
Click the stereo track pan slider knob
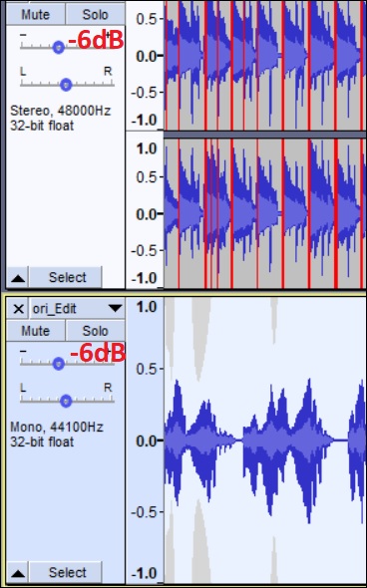tap(66, 85)
